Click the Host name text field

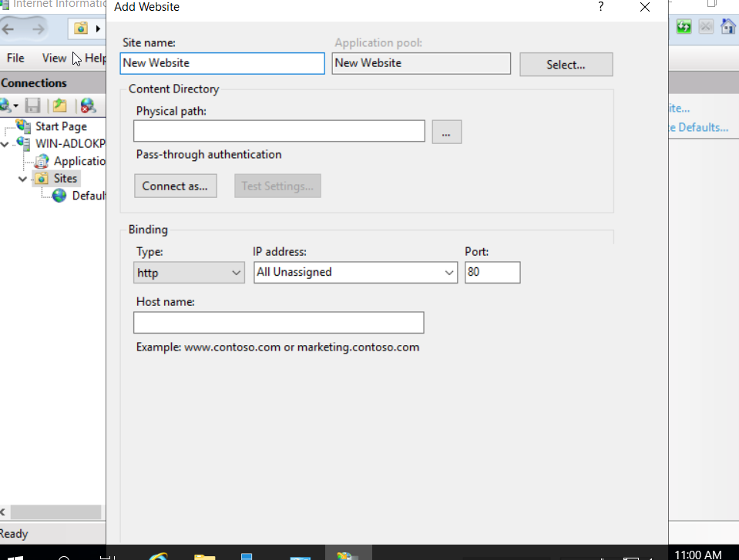[x=278, y=322]
